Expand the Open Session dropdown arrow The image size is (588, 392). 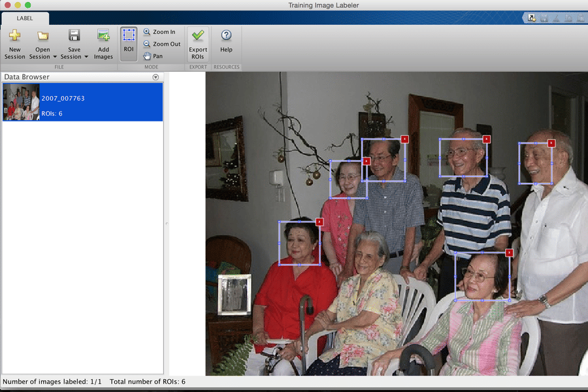coord(55,57)
